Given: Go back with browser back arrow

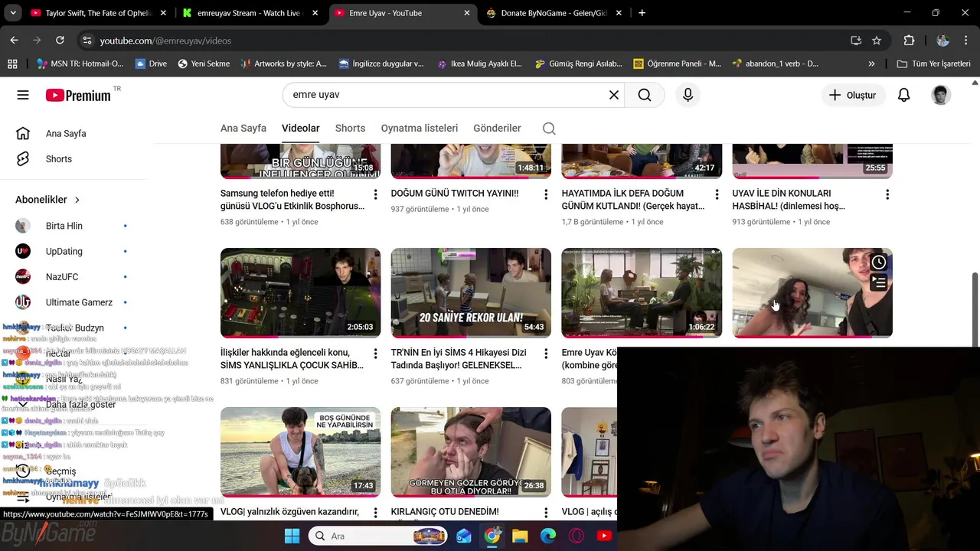Looking at the screenshot, I should coord(14,41).
